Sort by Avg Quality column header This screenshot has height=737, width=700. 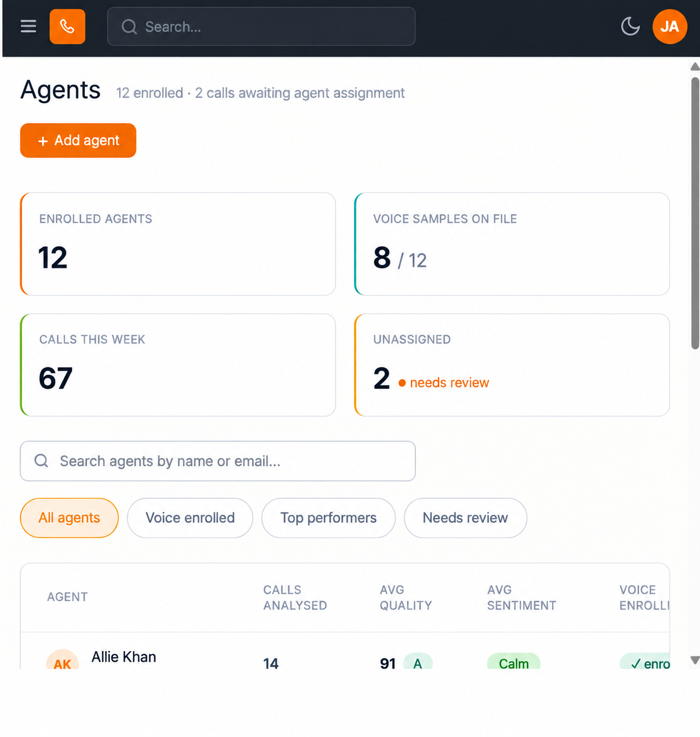[406, 597]
